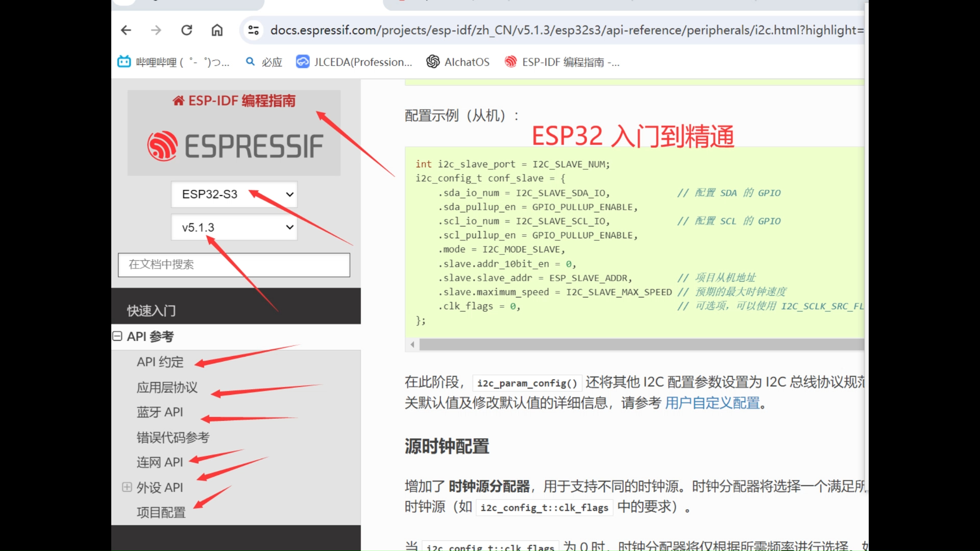Screen dimensions: 980x551
Task: Open the 哔哩哔哩 bookmark
Action: 174,62
